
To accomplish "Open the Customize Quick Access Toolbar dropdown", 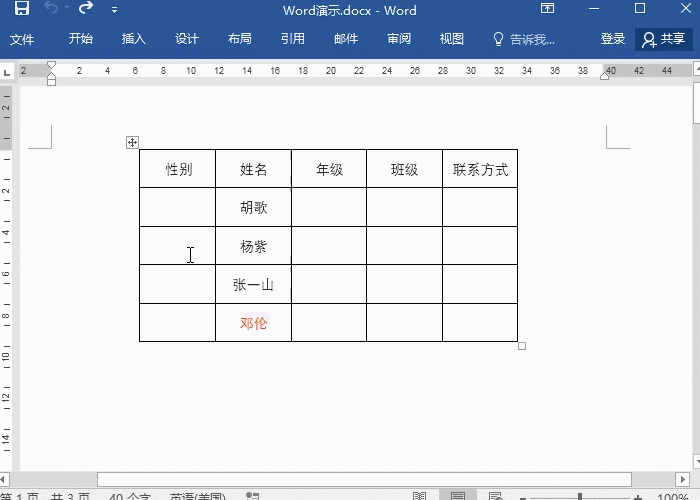I will pyautogui.click(x=114, y=10).
